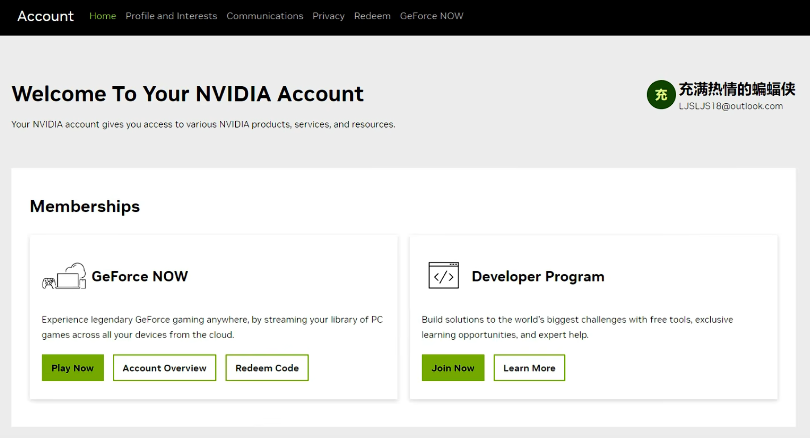Click the Welcome To Your NVIDIA Account heading

pos(188,94)
